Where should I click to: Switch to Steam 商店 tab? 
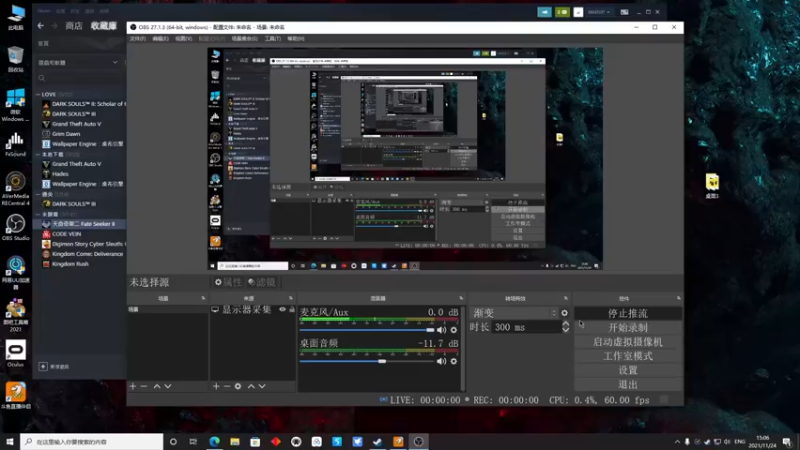(74, 26)
